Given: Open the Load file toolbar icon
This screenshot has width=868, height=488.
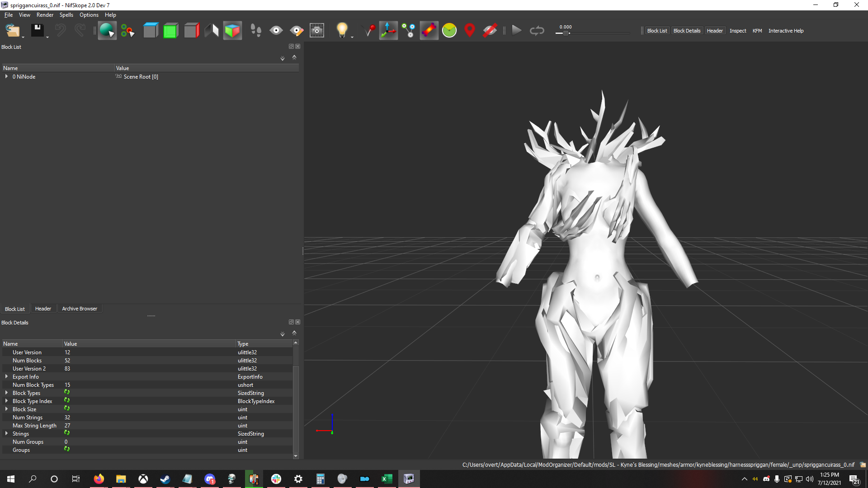Looking at the screenshot, I should (x=12, y=31).
